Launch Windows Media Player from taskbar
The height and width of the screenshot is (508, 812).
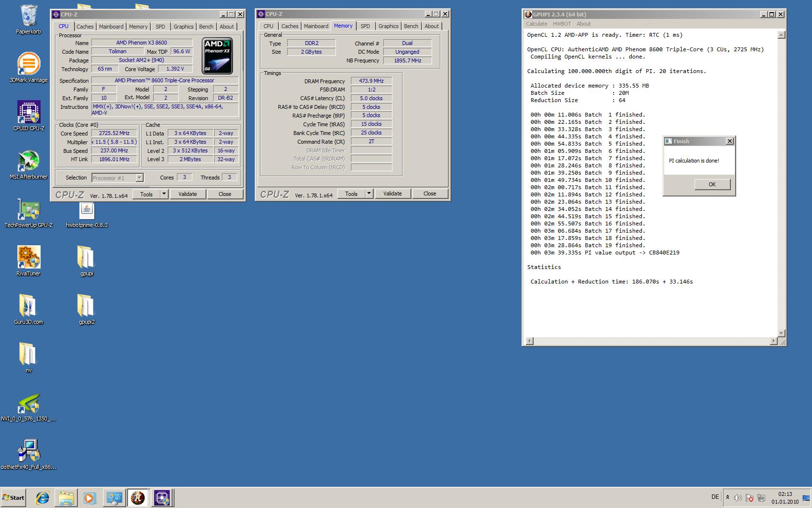(x=90, y=497)
